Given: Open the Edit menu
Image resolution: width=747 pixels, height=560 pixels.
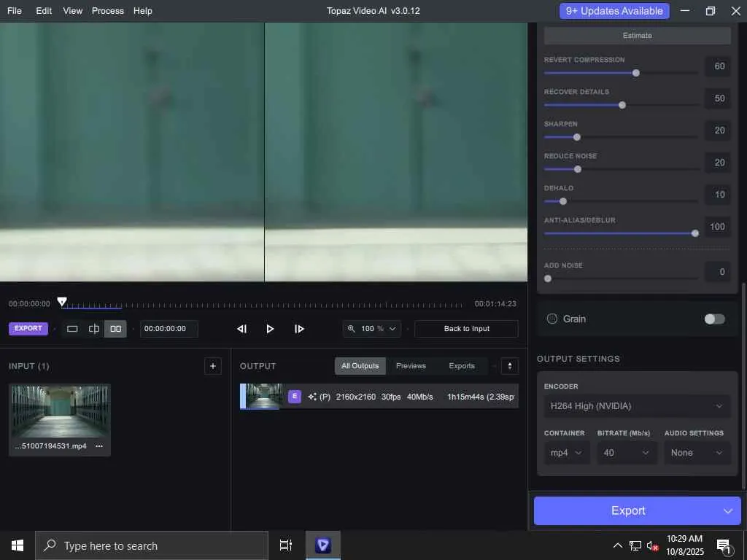Looking at the screenshot, I should (x=44, y=10).
